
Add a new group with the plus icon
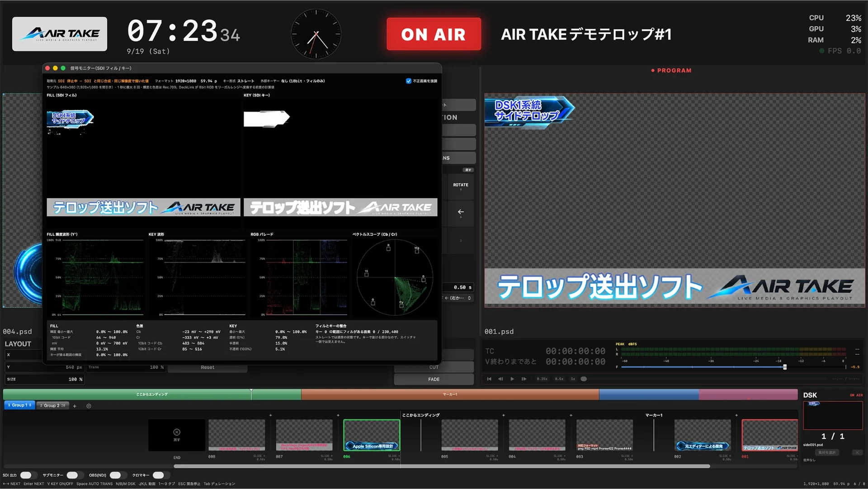tap(75, 406)
